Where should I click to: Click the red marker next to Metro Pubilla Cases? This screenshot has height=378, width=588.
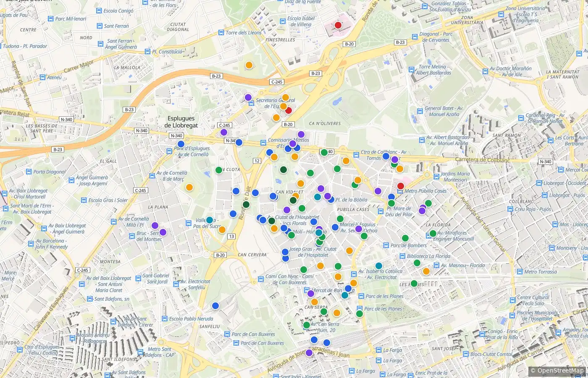[401, 186]
